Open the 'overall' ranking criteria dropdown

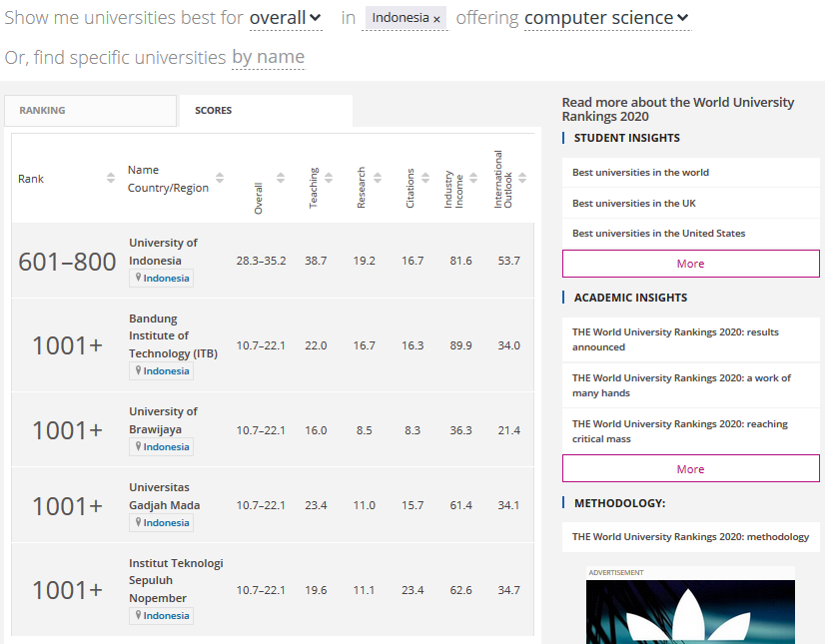(x=286, y=18)
